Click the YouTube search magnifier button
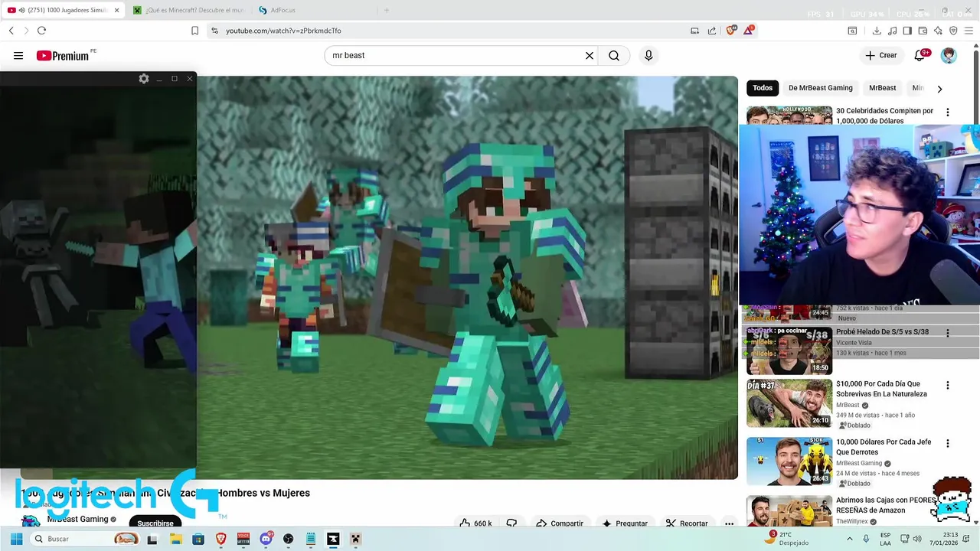 tap(614, 56)
